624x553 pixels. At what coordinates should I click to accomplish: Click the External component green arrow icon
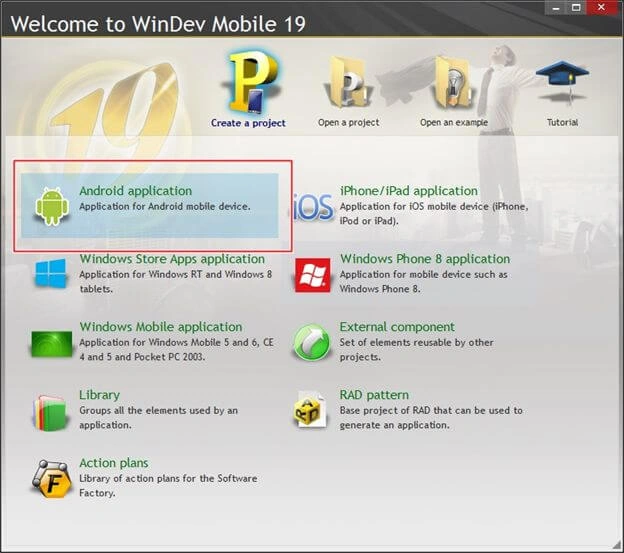312,343
